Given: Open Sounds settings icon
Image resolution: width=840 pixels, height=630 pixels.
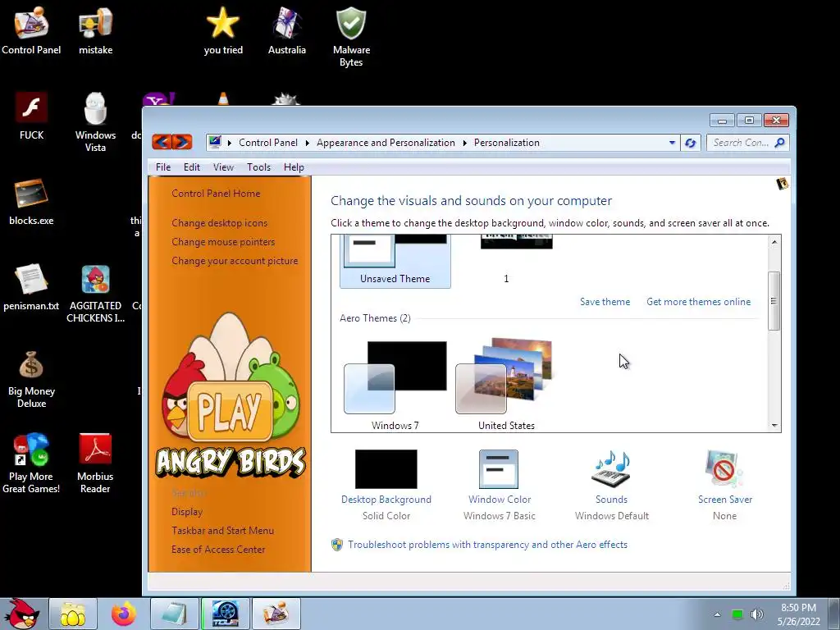Looking at the screenshot, I should tap(611, 470).
